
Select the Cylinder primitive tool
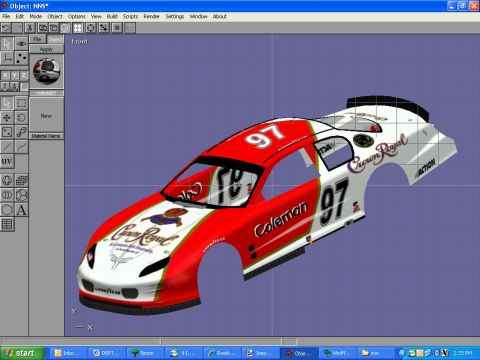[7, 195]
